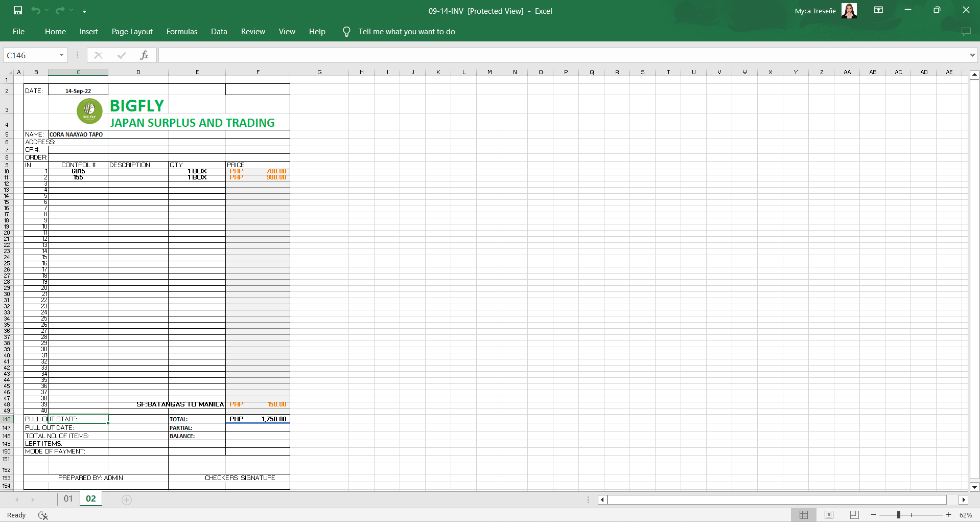Open the Formulas tab

click(x=182, y=32)
